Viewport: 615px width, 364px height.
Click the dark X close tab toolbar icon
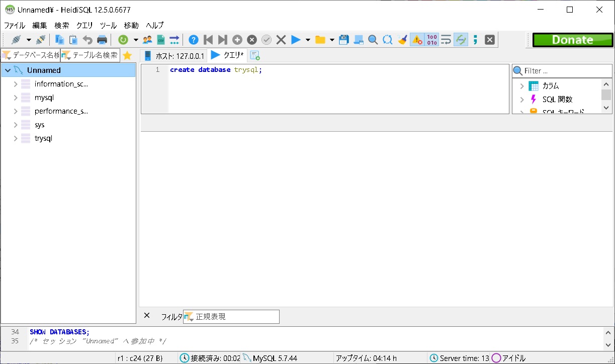(x=490, y=40)
